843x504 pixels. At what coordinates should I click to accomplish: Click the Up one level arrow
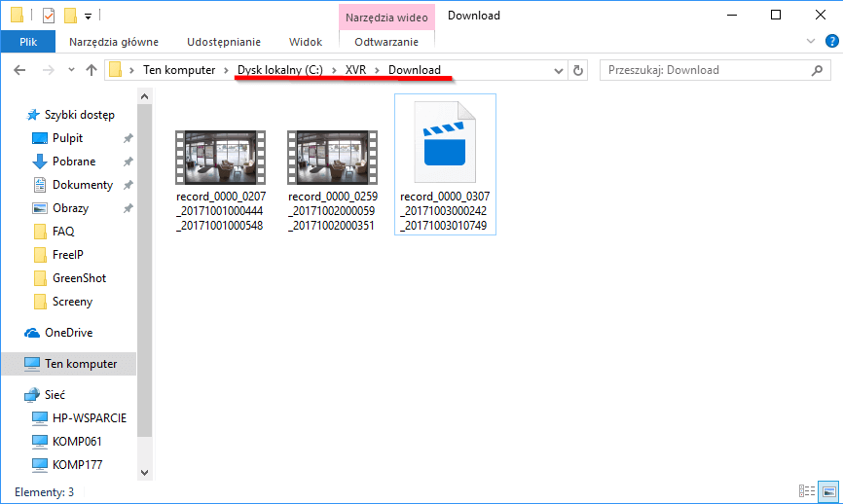pyautogui.click(x=92, y=70)
